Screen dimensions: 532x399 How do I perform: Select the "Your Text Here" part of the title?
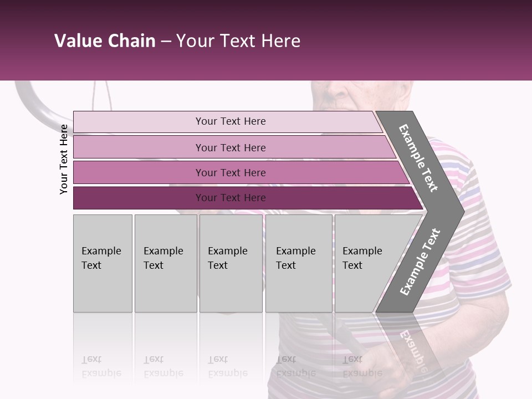click(x=238, y=41)
